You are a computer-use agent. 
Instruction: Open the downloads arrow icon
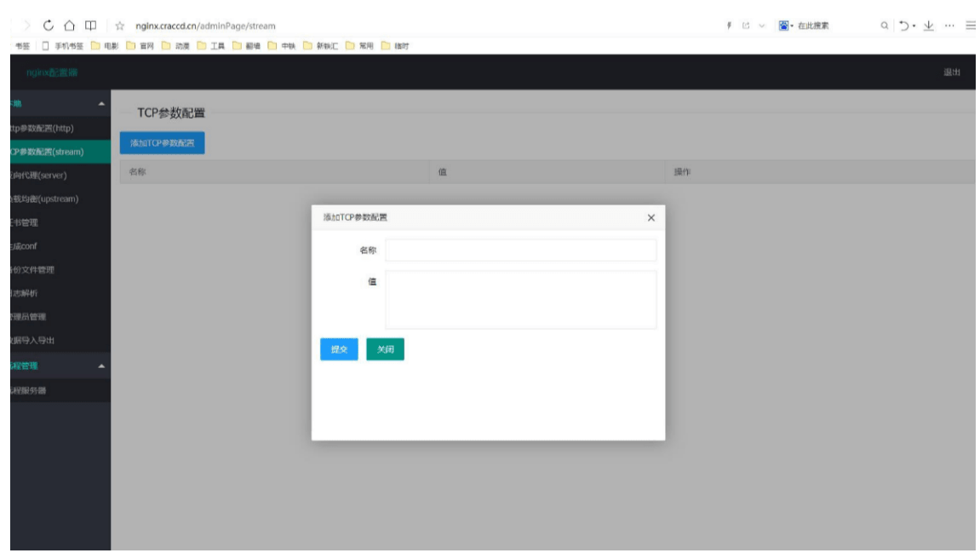[929, 26]
